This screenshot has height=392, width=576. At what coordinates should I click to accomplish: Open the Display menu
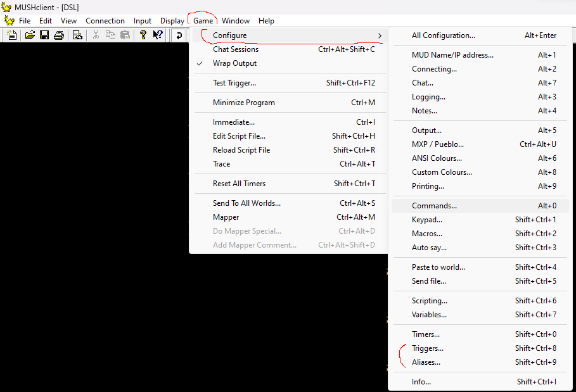(x=172, y=21)
